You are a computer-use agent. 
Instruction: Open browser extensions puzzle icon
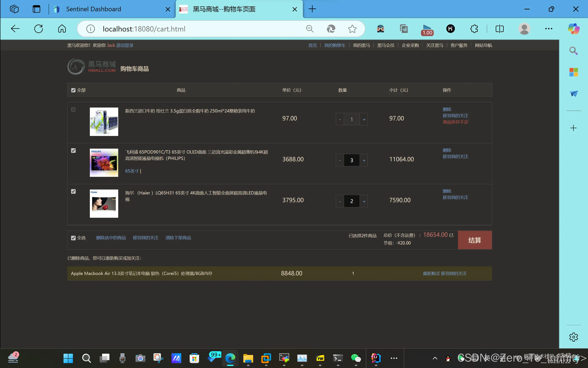click(x=474, y=29)
